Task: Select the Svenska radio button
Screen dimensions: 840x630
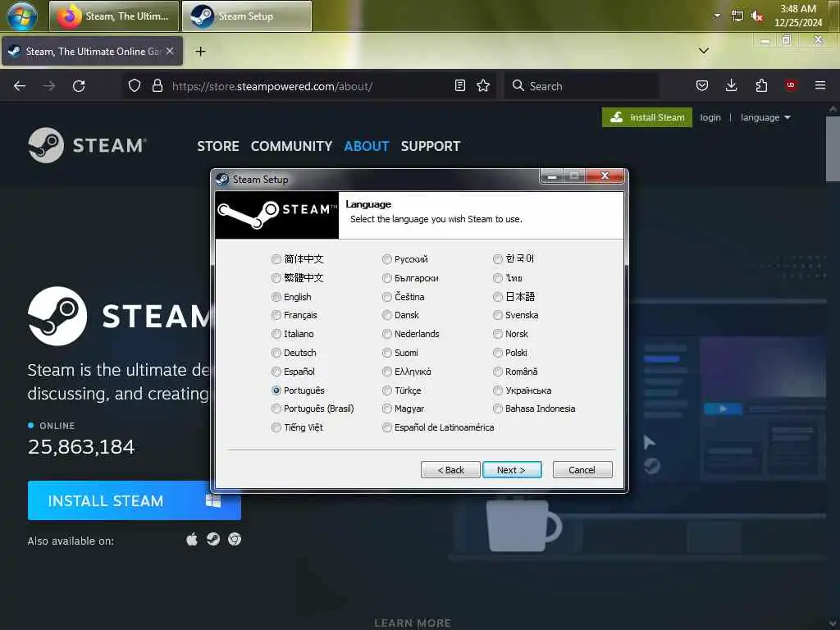Action: (498, 315)
